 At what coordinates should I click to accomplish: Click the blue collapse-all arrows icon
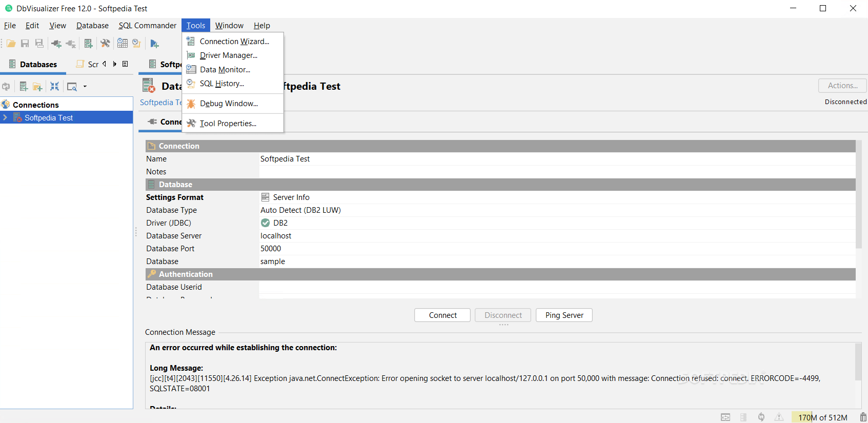[54, 86]
